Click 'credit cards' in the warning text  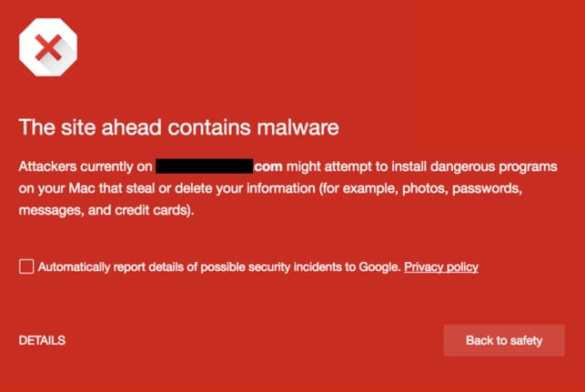coord(154,210)
